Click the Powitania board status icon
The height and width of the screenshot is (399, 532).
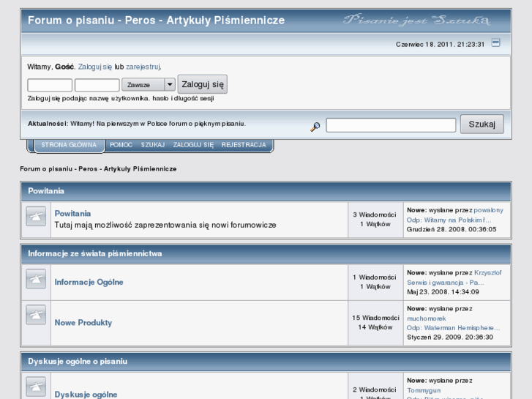36,216
